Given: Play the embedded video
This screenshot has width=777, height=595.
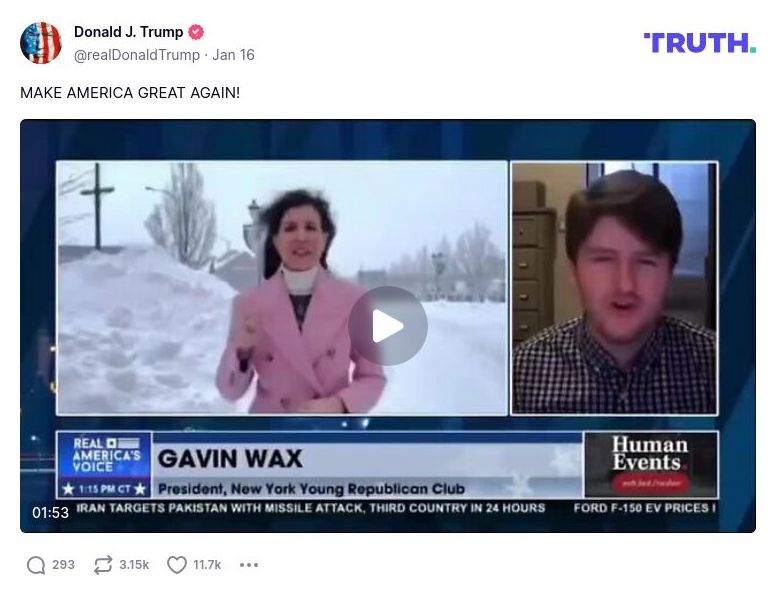Looking at the screenshot, I should coord(388,326).
